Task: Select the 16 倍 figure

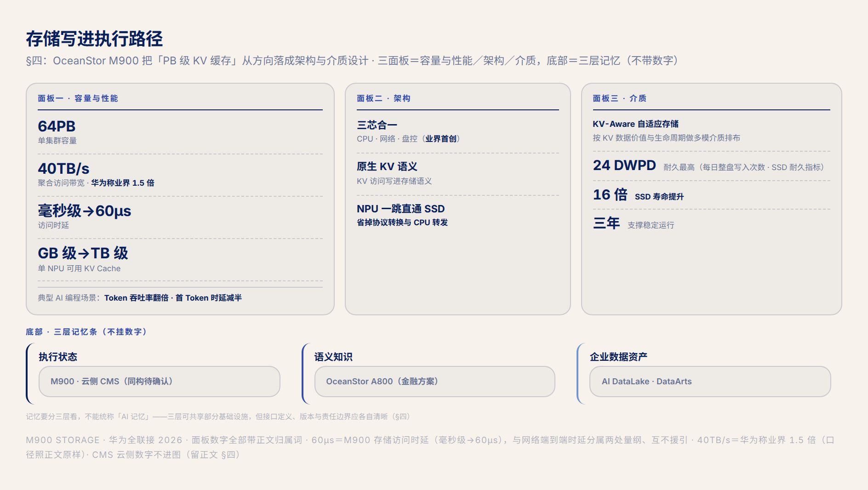Action: (x=610, y=194)
